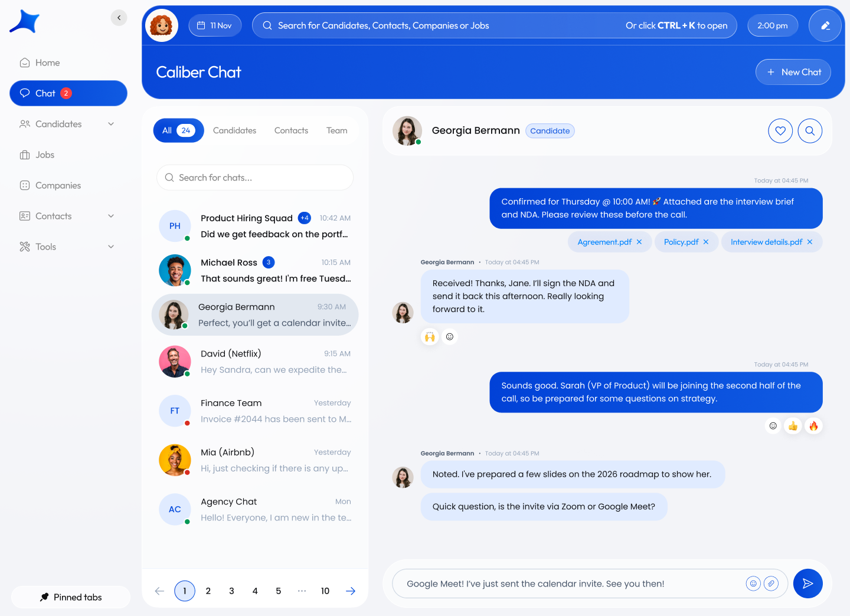Send the message with the arrow button
The width and height of the screenshot is (850, 616).
coord(808,584)
